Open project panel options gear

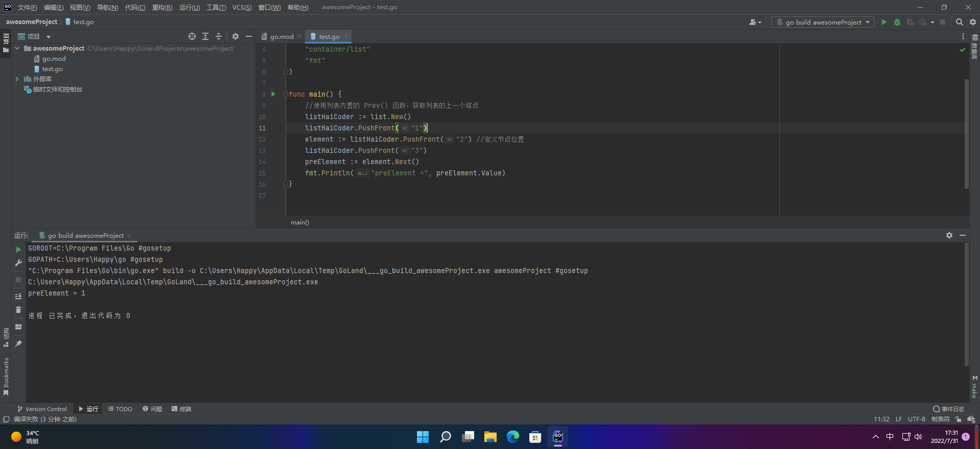236,36
